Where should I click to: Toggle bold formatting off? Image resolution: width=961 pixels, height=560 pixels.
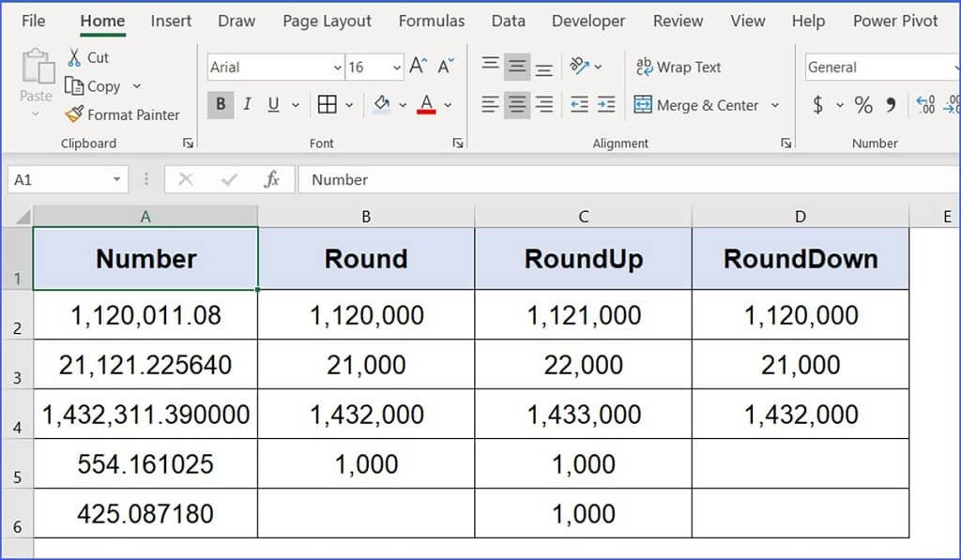(x=220, y=104)
